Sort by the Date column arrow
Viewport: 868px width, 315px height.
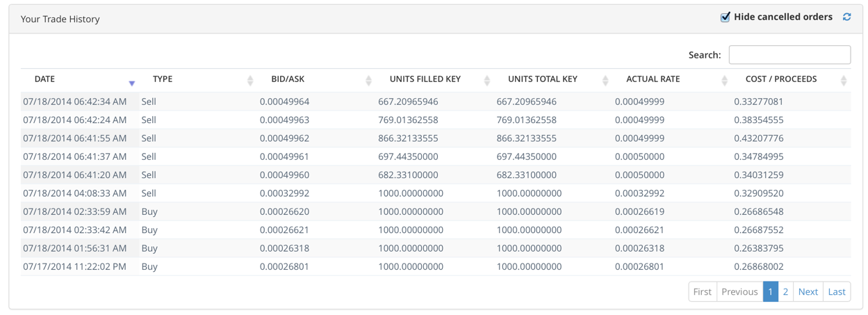(131, 83)
